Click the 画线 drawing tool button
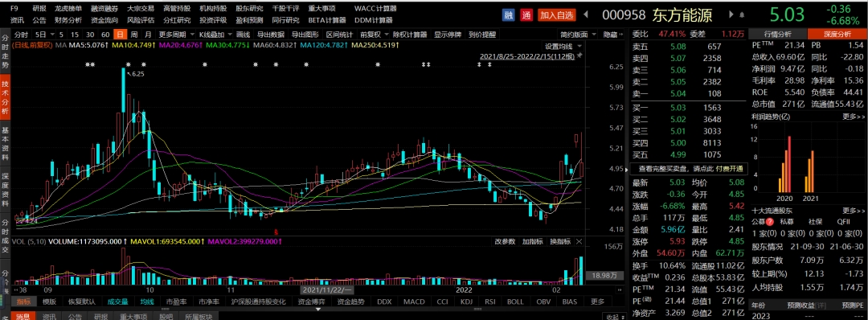 244,35
